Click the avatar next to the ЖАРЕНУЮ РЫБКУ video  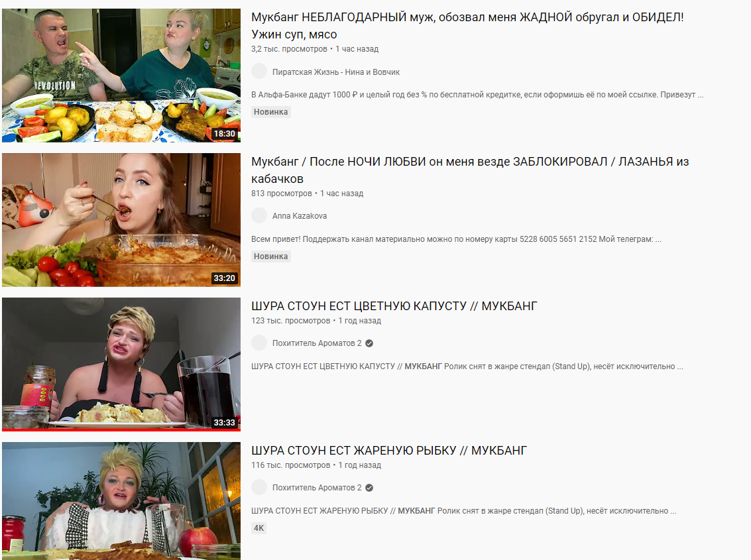[259, 487]
